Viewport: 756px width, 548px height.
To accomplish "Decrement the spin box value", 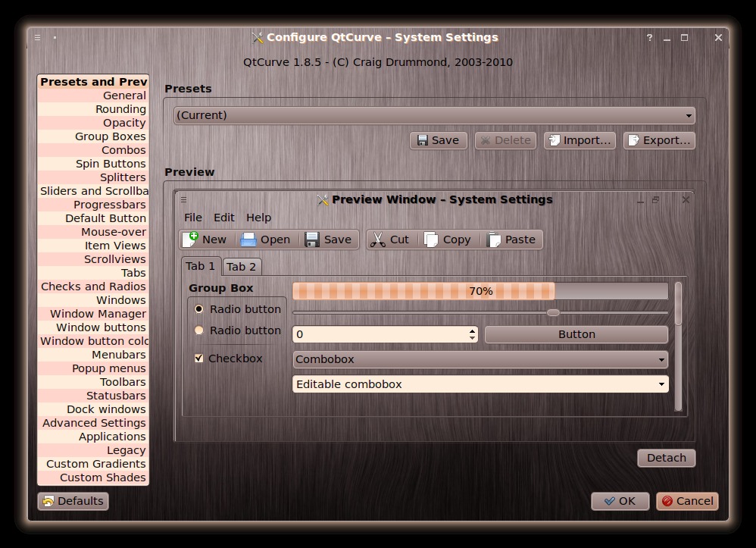I will (x=472, y=338).
